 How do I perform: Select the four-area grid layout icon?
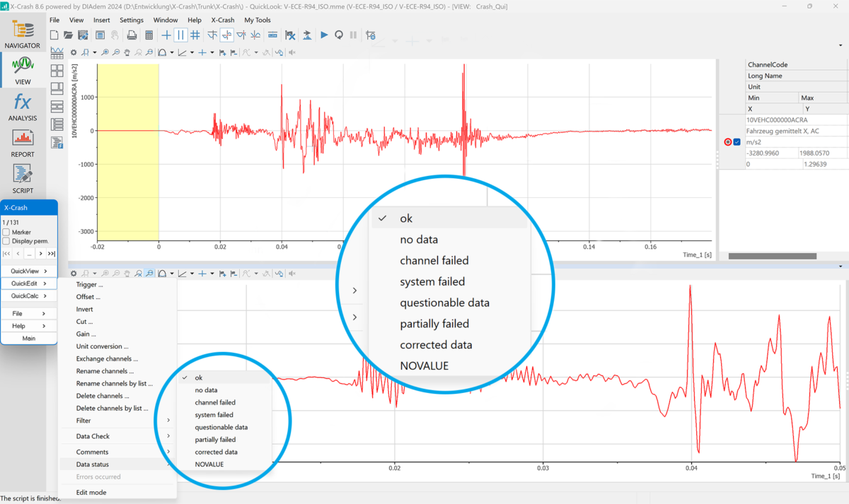[57, 71]
